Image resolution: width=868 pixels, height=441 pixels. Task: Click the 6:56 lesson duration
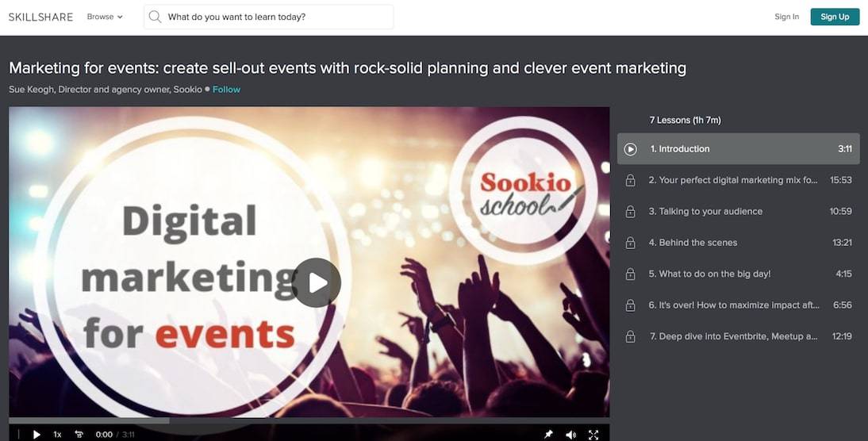[x=843, y=305]
